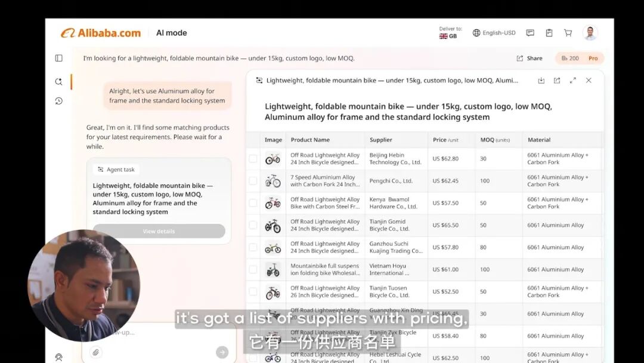This screenshot has height=363, width=644.
Task: Click the orders clipboard icon in header
Action: (x=549, y=33)
